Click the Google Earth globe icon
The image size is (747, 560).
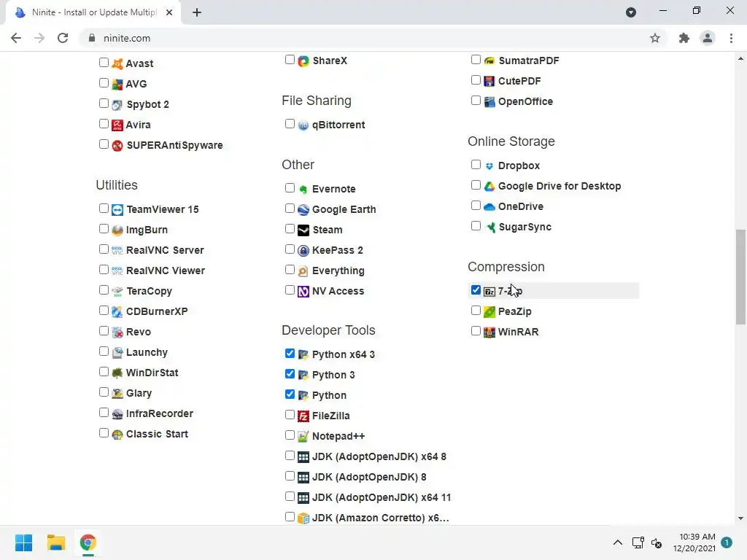click(303, 209)
